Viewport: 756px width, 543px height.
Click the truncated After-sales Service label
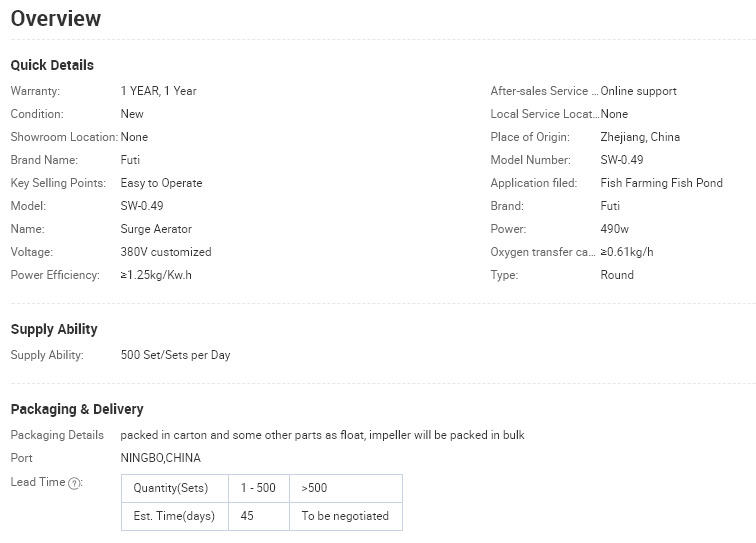[544, 91]
